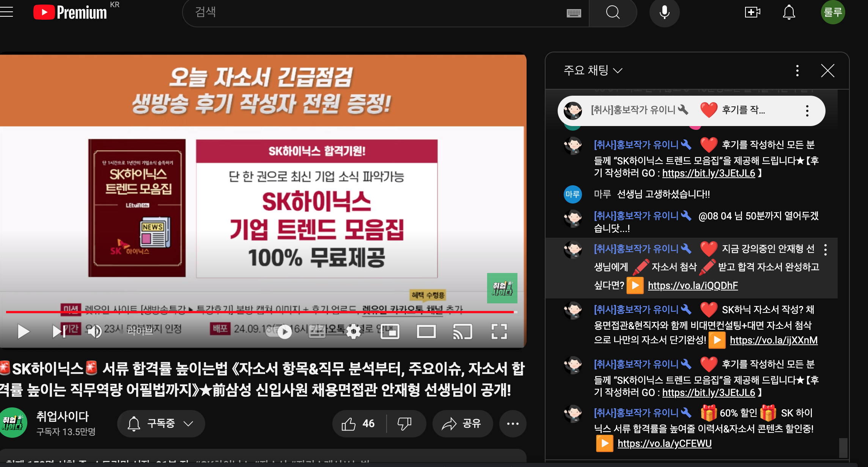Cast video to a TV
Screen dimensions: 868x467
pyautogui.click(x=462, y=331)
